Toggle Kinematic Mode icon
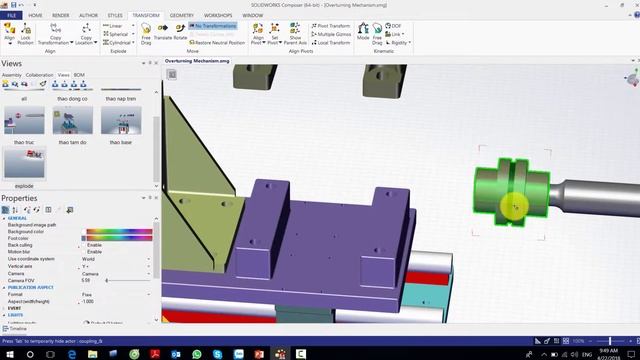This screenshot has width=640, height=360. tap(363, 29)
